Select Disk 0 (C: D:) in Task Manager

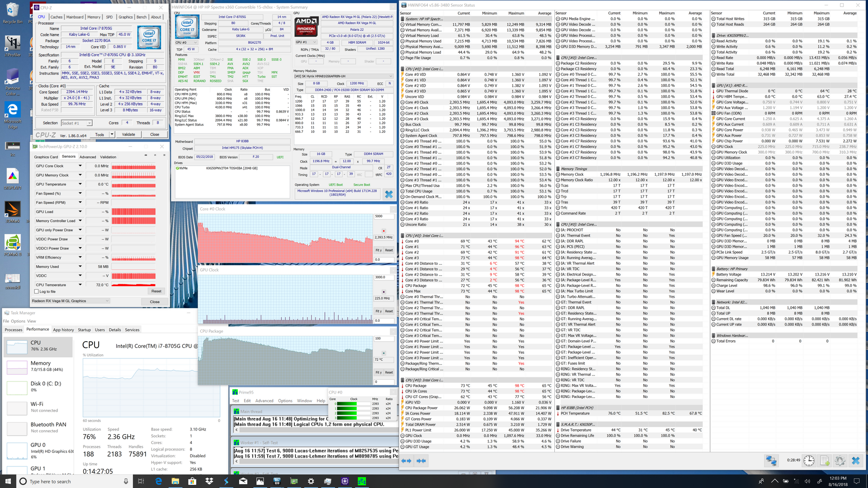tap(38, 388)
